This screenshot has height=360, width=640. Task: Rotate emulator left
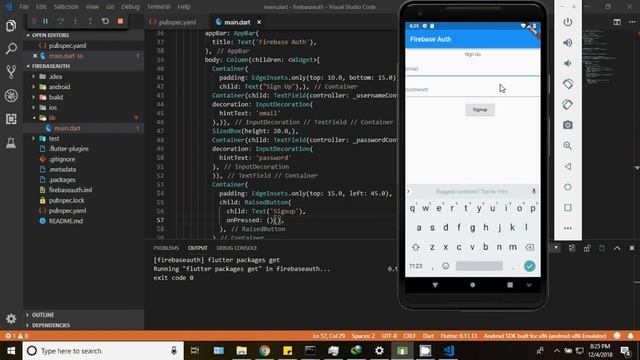coord(567,84)
